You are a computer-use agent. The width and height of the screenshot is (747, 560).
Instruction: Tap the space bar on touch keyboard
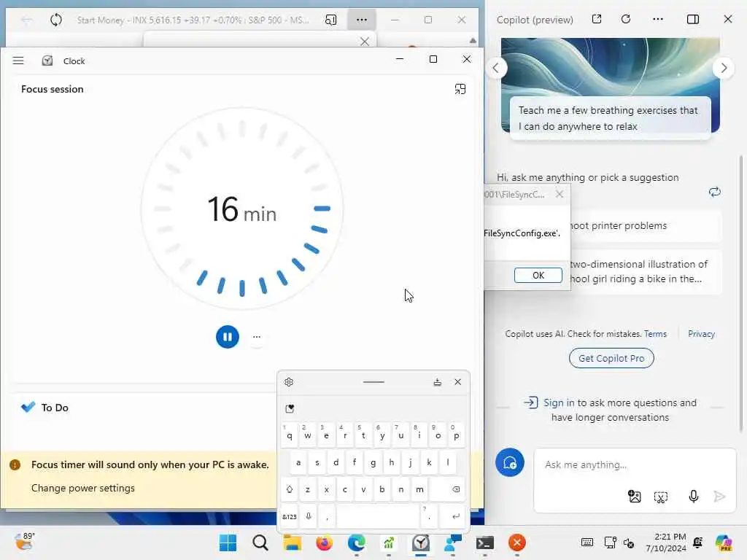tap(378, 517)
